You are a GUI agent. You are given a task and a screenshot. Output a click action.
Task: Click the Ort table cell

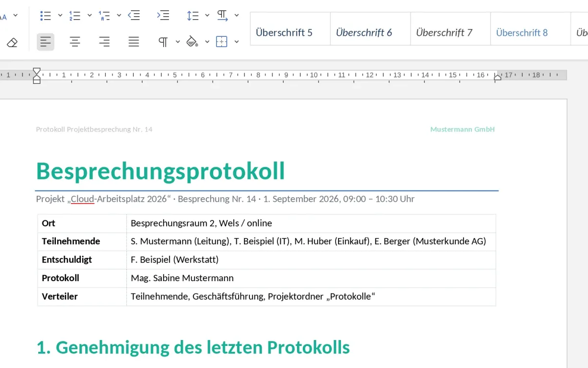coord(82,223)
